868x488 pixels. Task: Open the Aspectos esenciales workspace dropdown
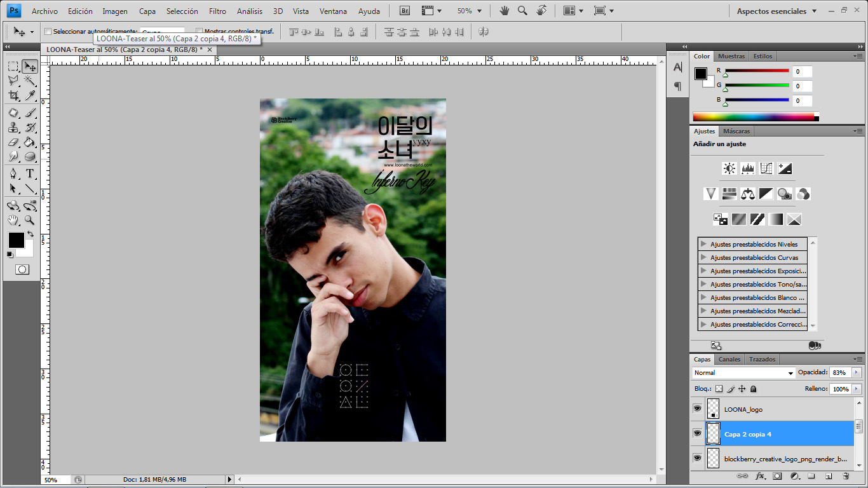(x=776, y=11)
